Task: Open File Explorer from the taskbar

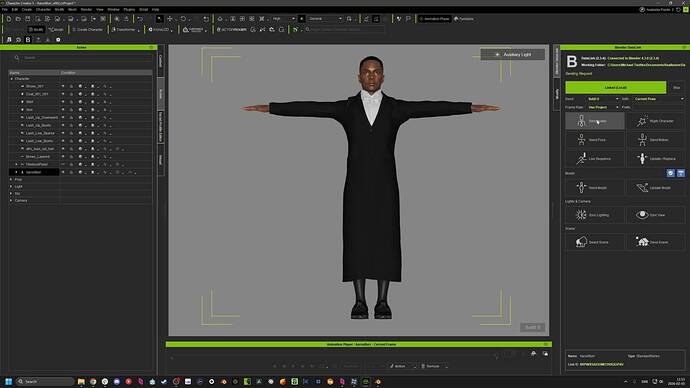Action: pos(81,381)
